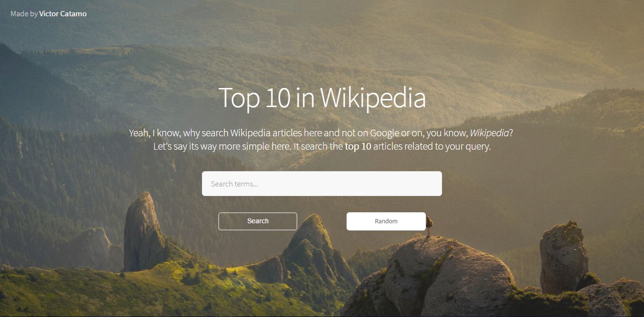Click the hiker standing on the rock
The image size is (644, 317).
coord(429,226)
